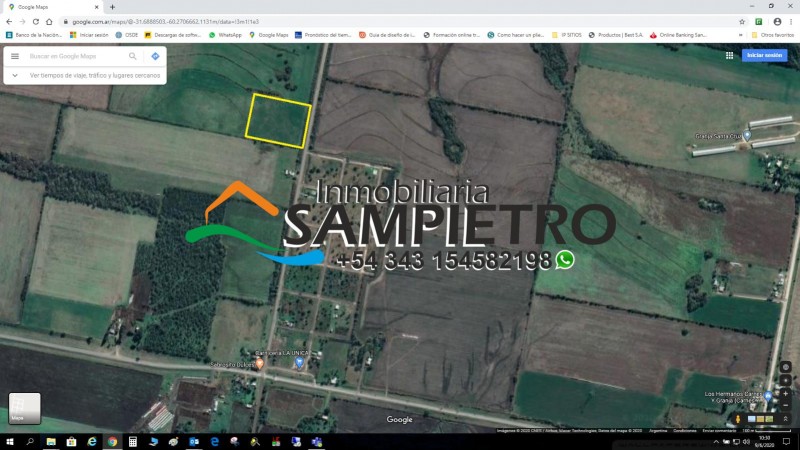Open the volume control in system tray

(x=746, y=442)
